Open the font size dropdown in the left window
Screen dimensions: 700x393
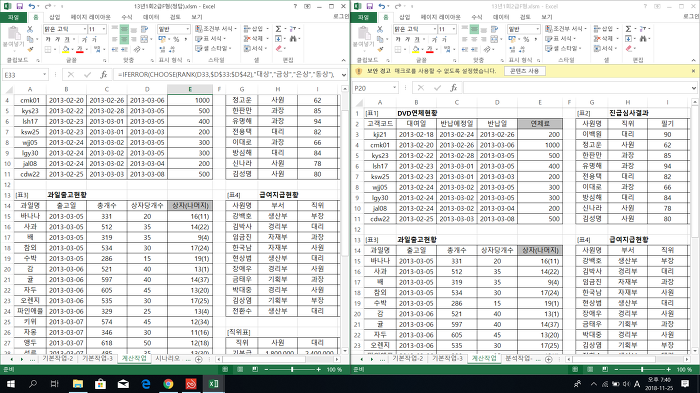click(104, 29)
